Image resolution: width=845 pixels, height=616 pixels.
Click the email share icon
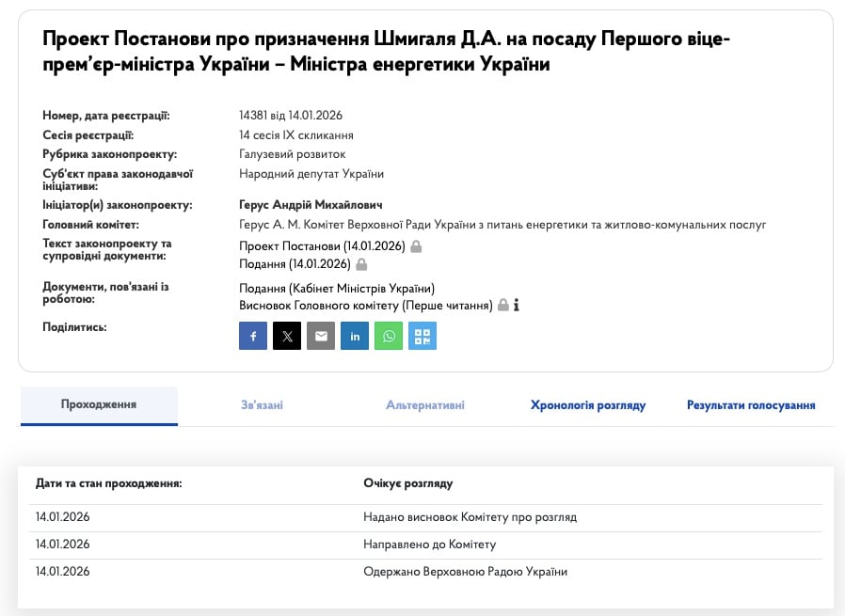pyautogui.click(x=321, y=336)
